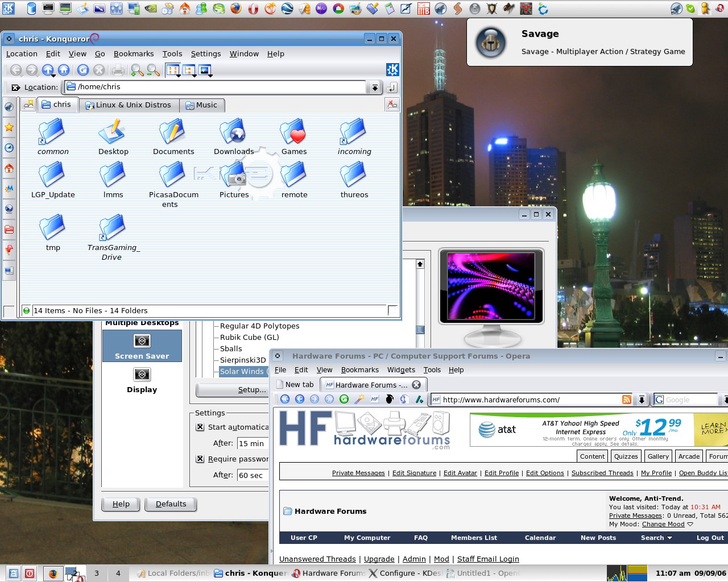This screenshot has width=728, height=582.
Task: Switch to the Music tab in Konqueror
Action: point(202,105)
